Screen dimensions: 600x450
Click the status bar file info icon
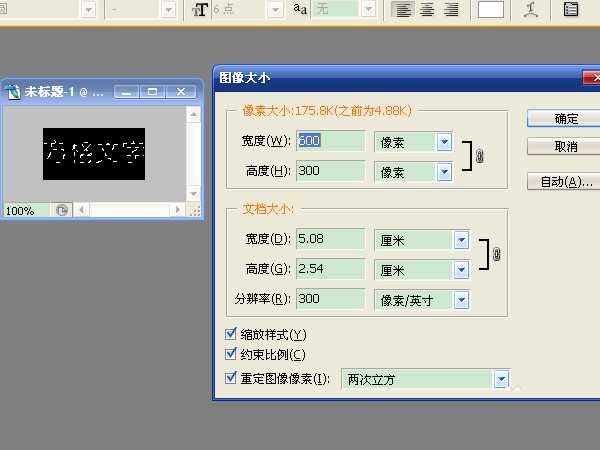coord(62,211)
